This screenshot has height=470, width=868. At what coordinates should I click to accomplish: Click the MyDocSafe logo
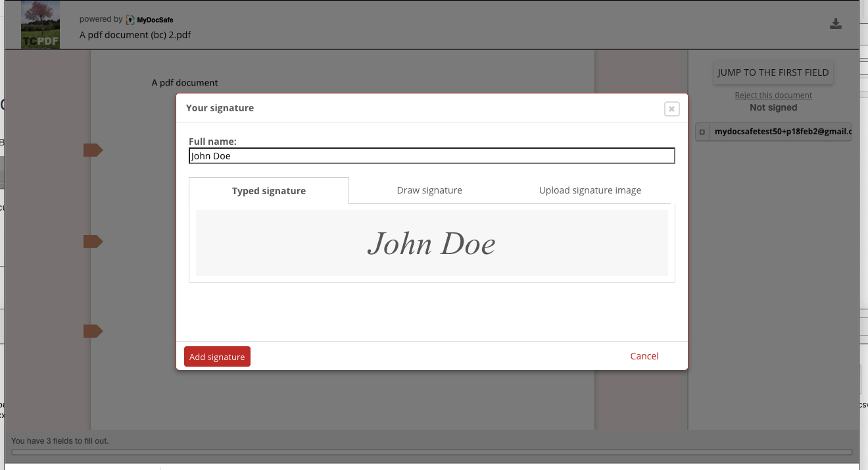pyautogui.click(x=150, y=20)
